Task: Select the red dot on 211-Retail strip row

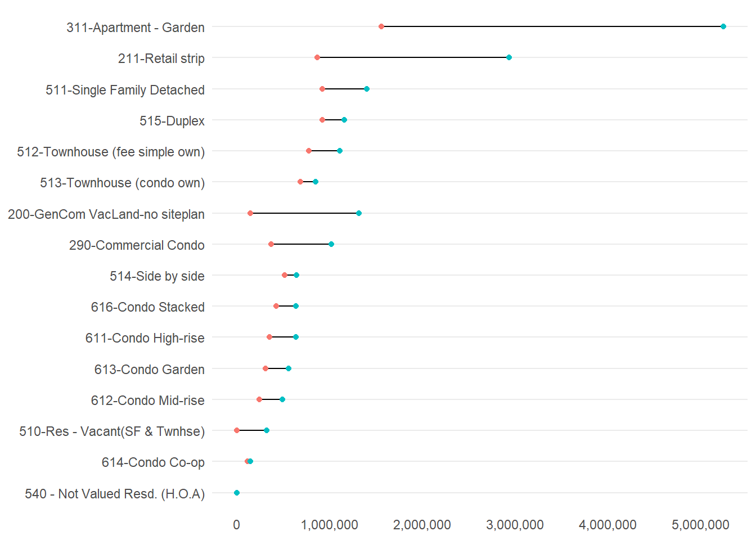Action: click(317, 57)
